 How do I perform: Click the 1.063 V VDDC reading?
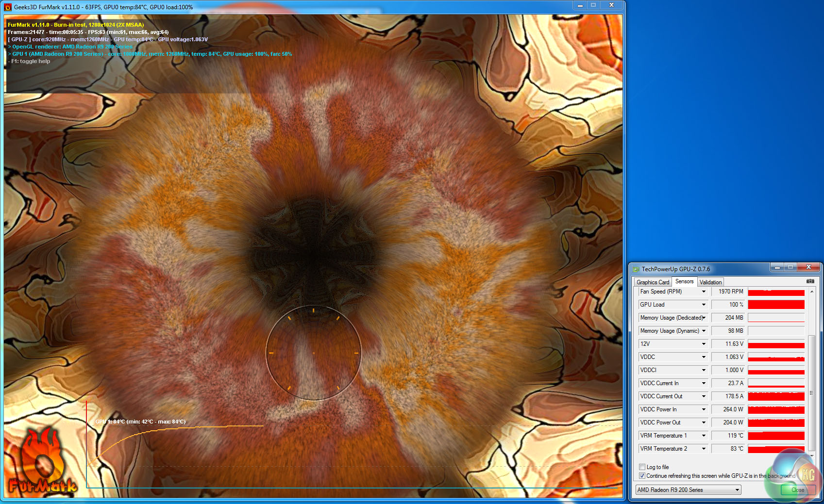click(x=728, y=357)
